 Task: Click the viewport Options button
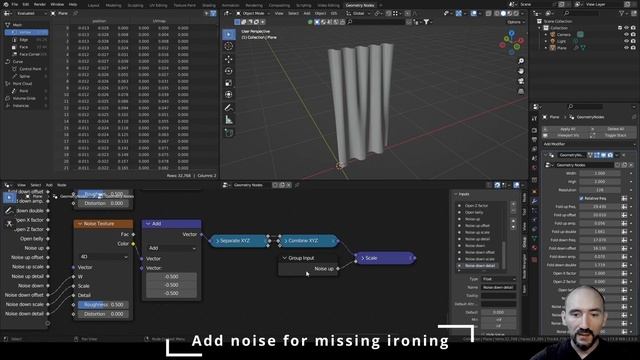tap(515, 22)
